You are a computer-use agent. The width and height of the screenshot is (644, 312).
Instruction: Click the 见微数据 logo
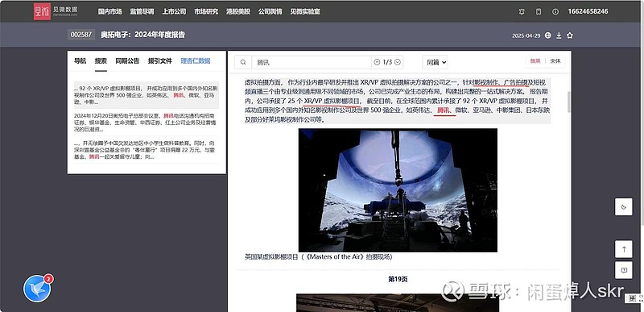tap(56, 11)
